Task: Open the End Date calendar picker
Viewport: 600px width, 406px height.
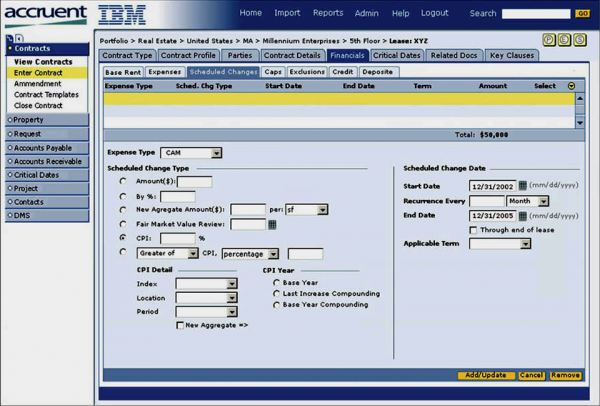Action: [523, 216]
